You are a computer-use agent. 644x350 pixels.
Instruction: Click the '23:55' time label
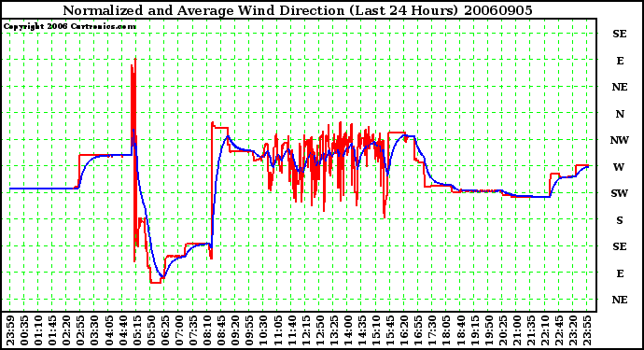click(x=587, y=330)
